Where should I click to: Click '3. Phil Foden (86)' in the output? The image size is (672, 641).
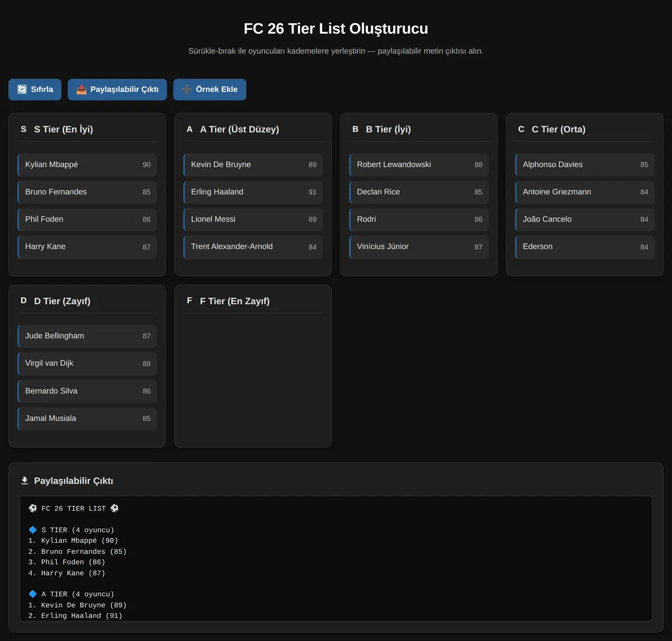[x=67, y=563]
